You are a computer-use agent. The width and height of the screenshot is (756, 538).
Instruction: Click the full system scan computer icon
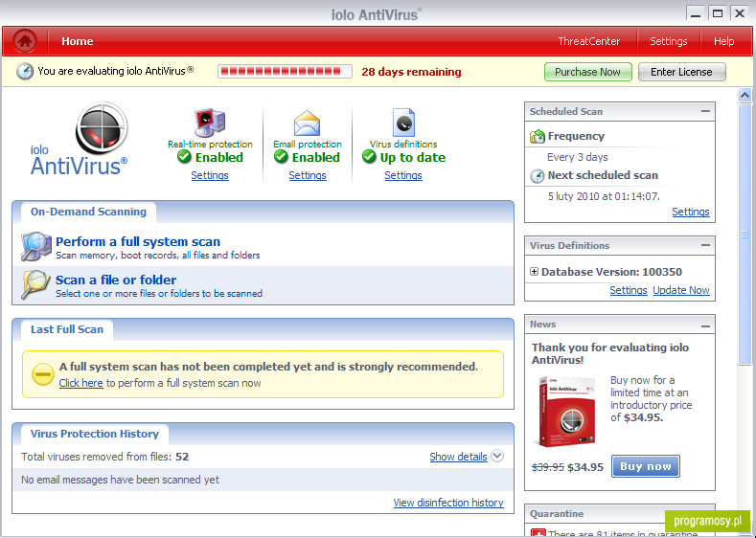pyautogui.click(x=36, y=246)
